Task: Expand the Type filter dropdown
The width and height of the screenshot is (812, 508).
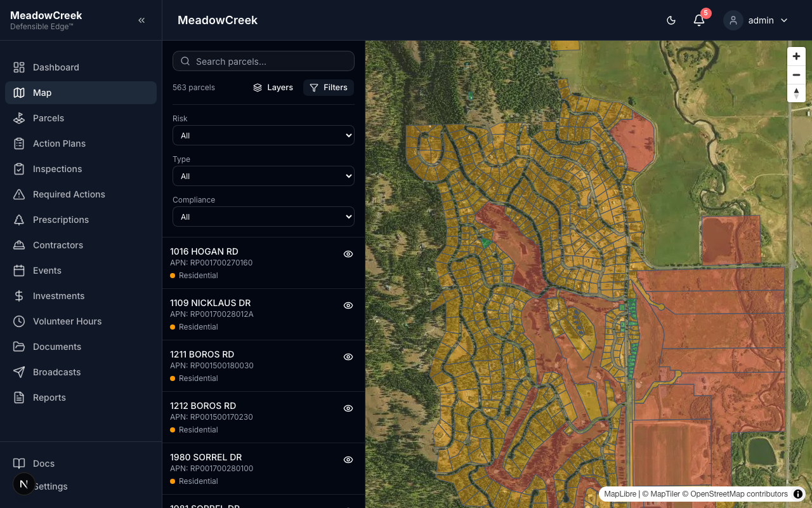Action: coord(263,176)
